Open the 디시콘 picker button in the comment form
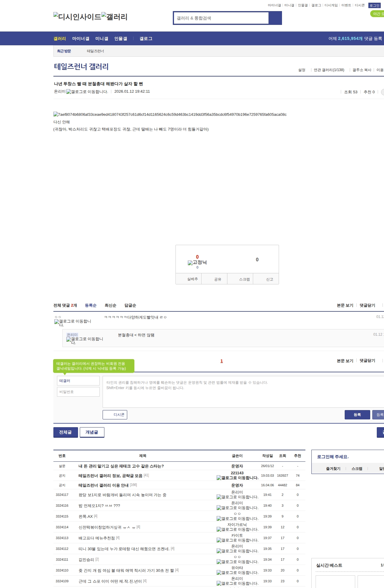This screenshot has height=588, width=384. click(115, 415)
